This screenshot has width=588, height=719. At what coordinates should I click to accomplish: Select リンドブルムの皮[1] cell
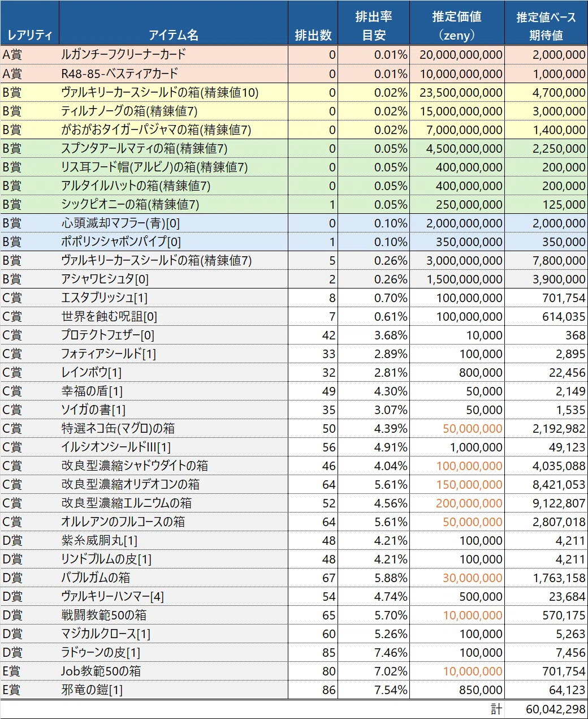tap(174, 559)
